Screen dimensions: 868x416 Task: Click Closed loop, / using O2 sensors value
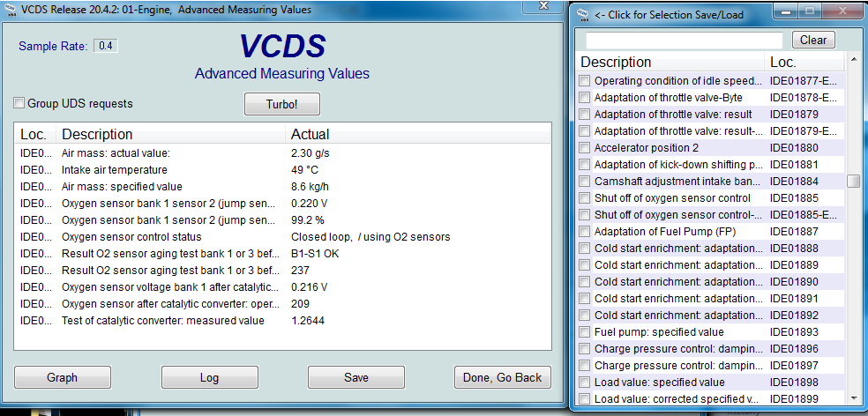coord(370,237)
